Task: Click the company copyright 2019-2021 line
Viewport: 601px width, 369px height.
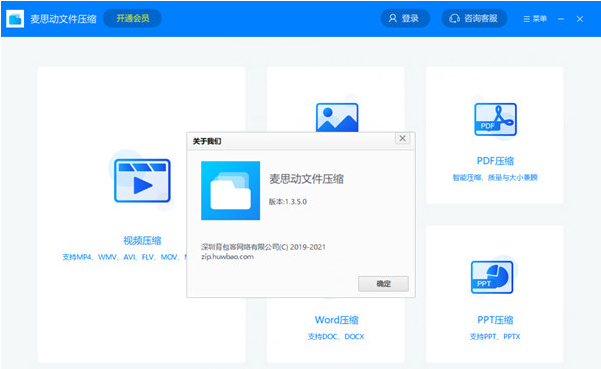Action: (263, 247)
